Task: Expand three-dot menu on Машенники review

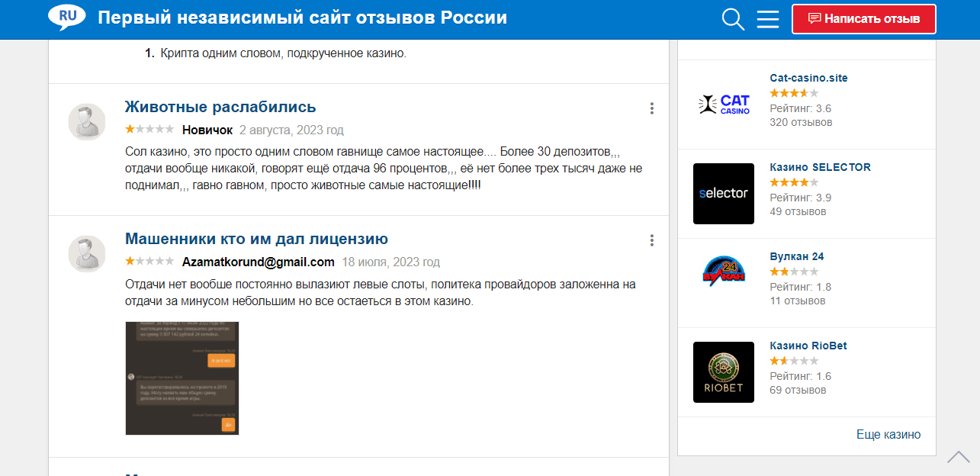Action: tap(651, 240)
